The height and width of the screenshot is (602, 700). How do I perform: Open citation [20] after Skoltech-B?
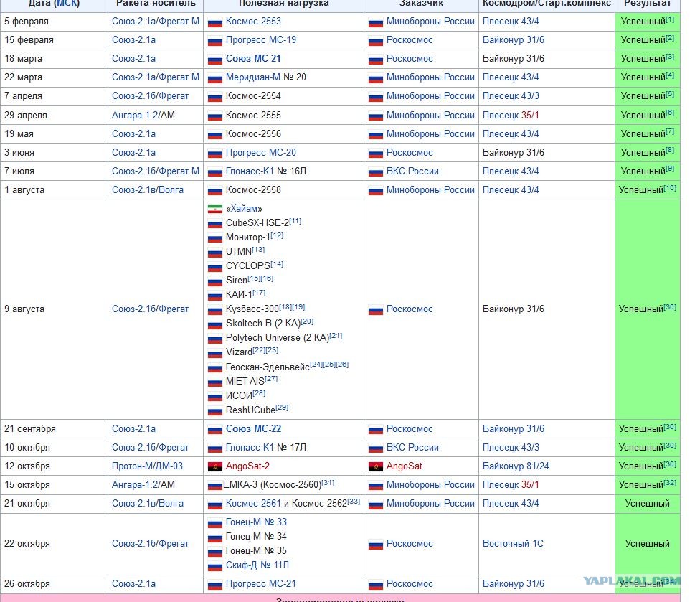tap(307, 321)
